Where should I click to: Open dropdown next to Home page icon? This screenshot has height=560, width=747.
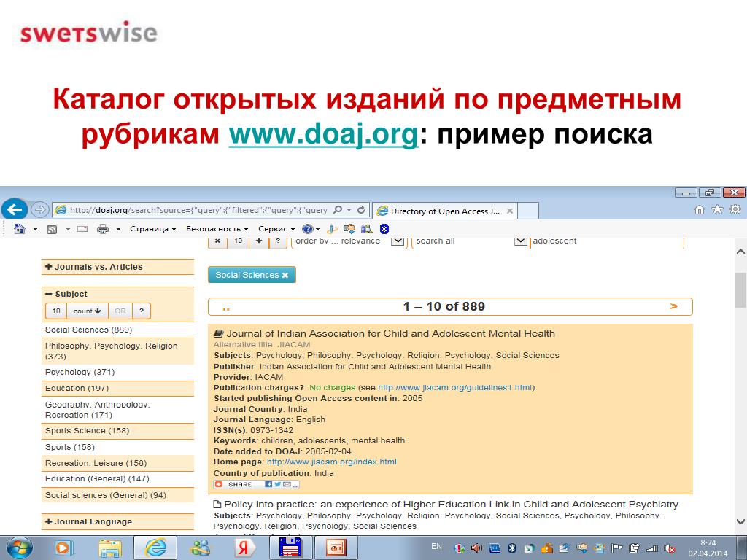click(35, 229)
